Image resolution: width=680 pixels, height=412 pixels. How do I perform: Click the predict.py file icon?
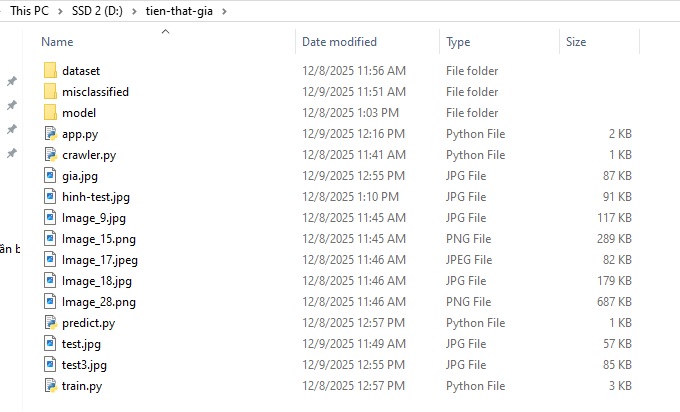point(51,323)
